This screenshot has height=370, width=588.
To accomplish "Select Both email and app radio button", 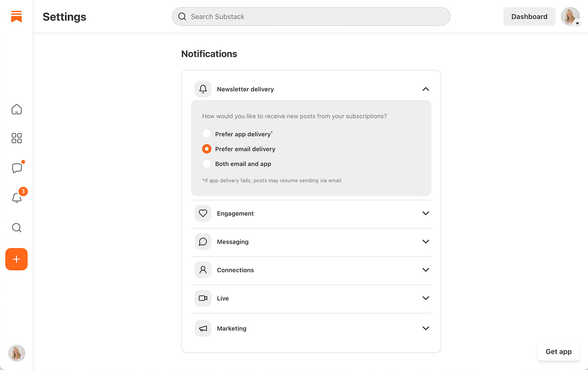I will [207, 164].
